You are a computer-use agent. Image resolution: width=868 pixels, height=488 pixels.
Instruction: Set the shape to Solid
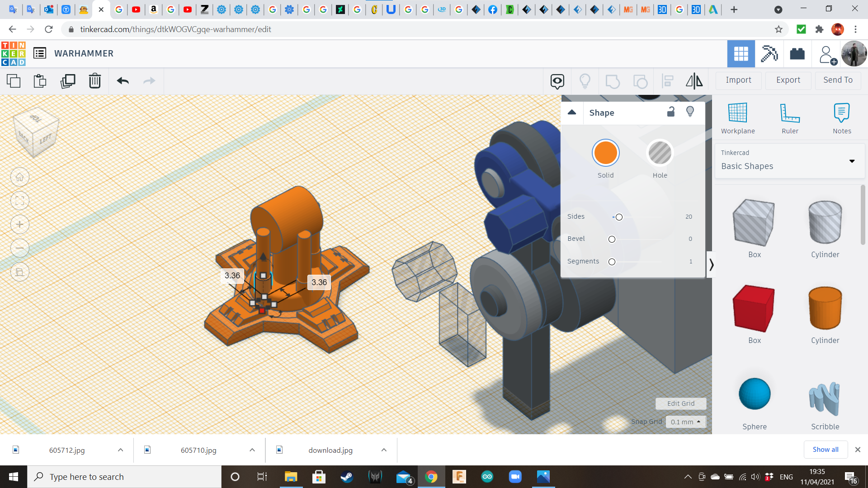(x=605, y=153)
